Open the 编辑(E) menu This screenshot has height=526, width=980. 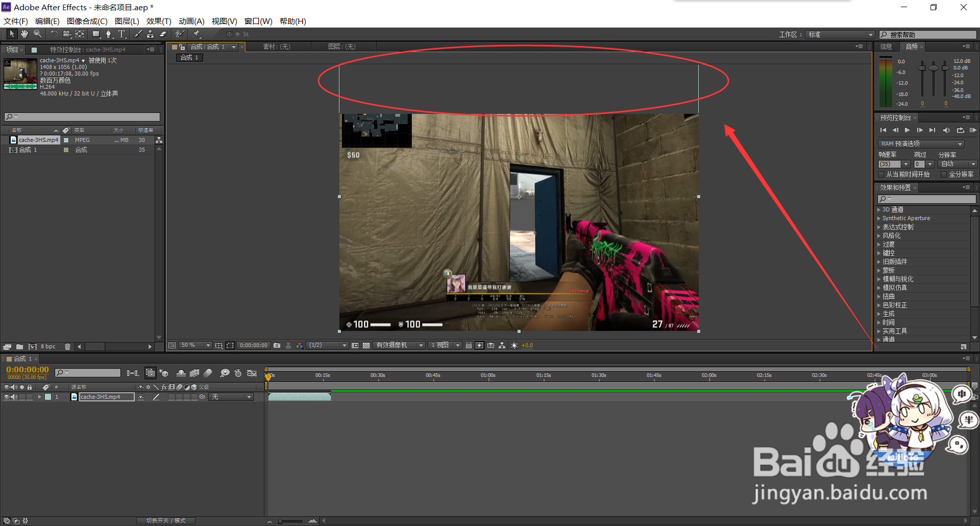tap(47, 21)
